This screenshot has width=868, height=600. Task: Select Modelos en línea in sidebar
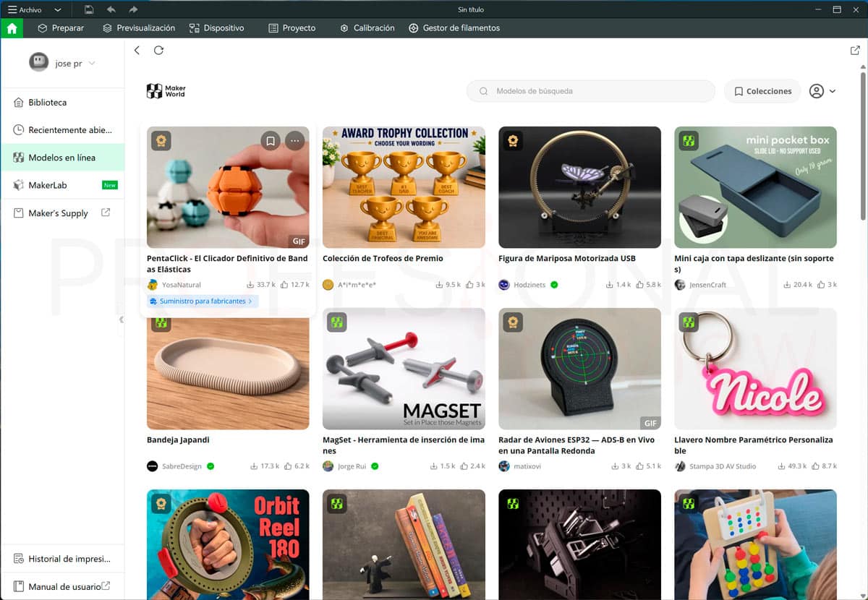pos(62,158)
